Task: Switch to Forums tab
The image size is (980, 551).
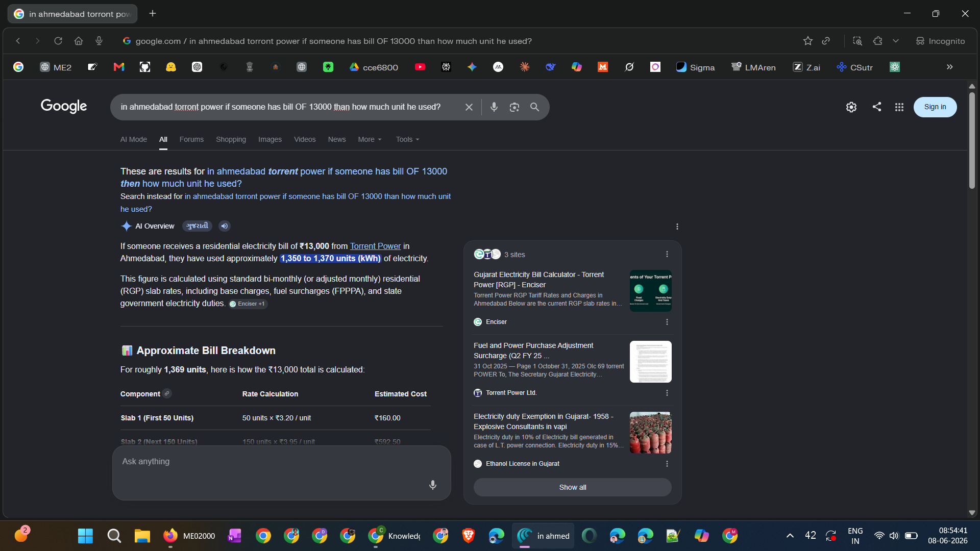Action: point(191,139)
